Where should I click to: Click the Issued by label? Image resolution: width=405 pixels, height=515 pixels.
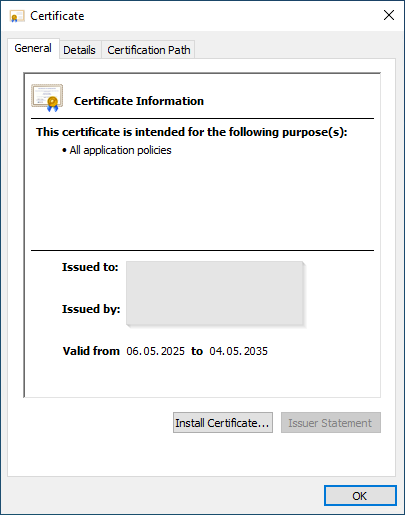pos(91,309)
